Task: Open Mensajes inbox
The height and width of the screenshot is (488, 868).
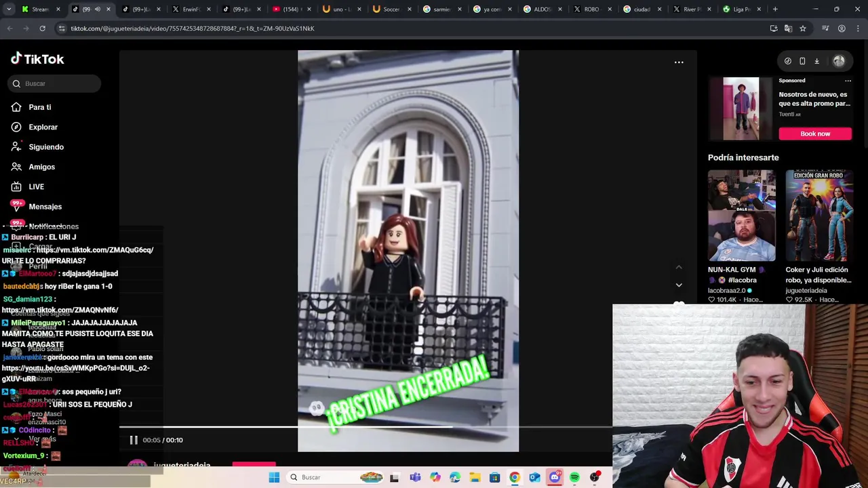Action: [45, 206]
